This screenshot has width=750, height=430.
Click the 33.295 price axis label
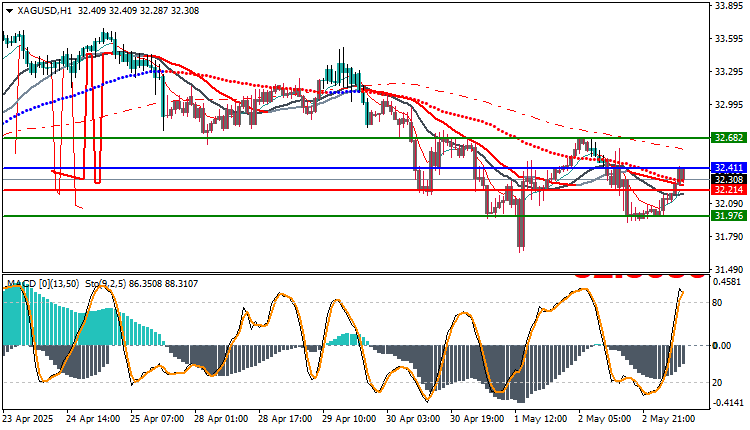pyautogui.click(x=728, y=72)
